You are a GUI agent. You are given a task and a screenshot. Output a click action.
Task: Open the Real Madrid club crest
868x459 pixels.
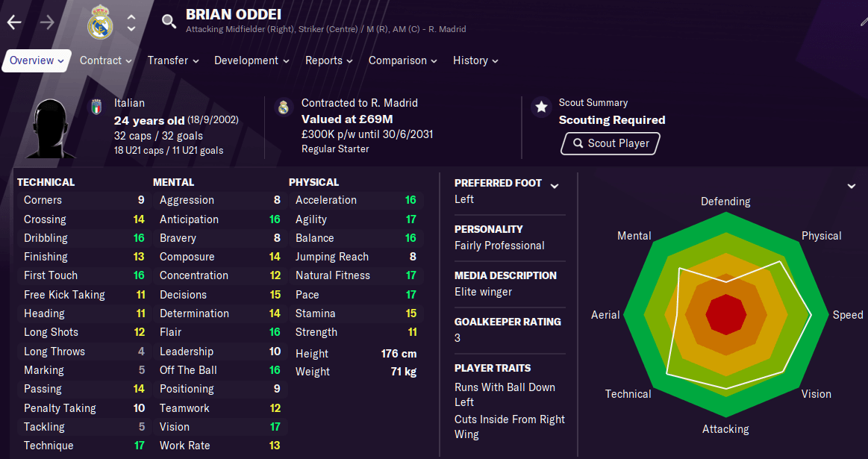click(100, 22)
